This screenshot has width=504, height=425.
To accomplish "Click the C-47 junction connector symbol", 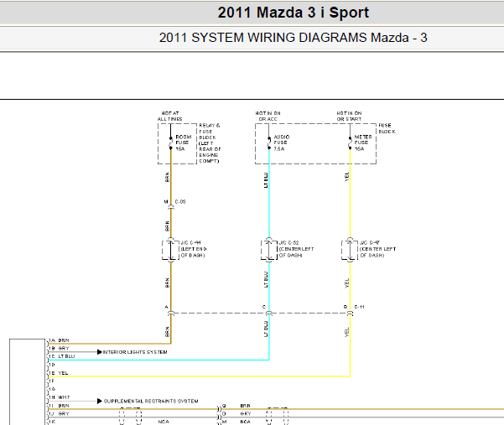I will pos(350,250).
